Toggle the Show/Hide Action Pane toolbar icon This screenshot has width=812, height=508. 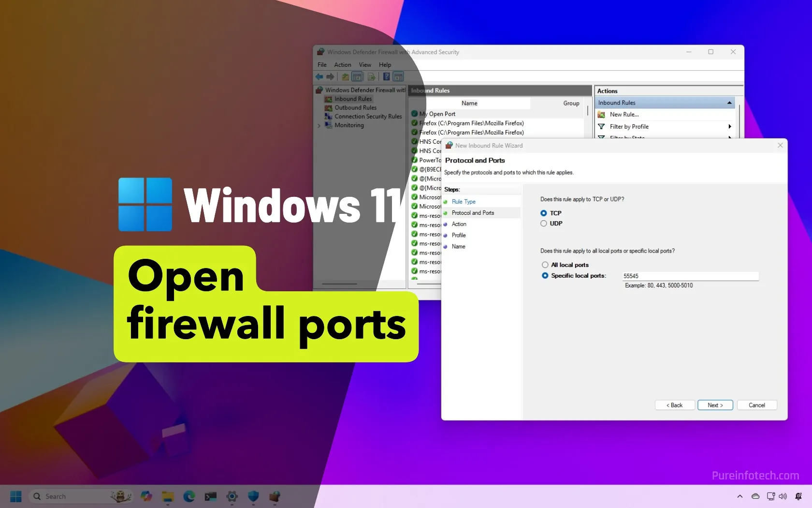tap(398, 77)
